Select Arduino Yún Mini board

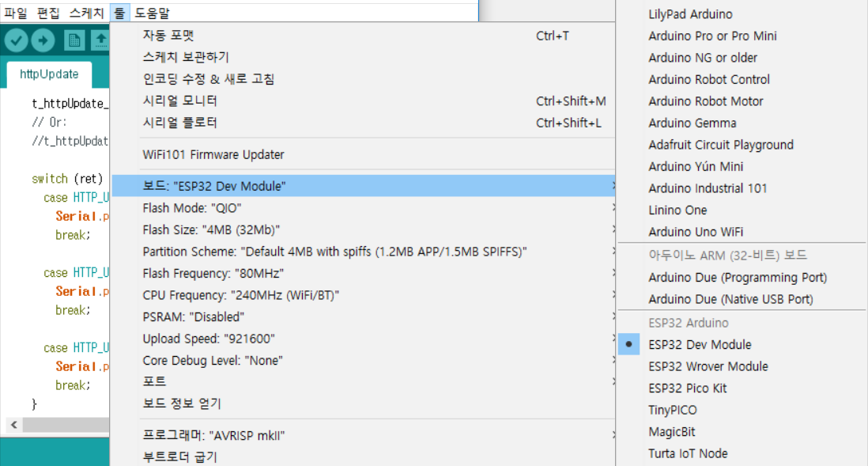(x=742, y=167)
